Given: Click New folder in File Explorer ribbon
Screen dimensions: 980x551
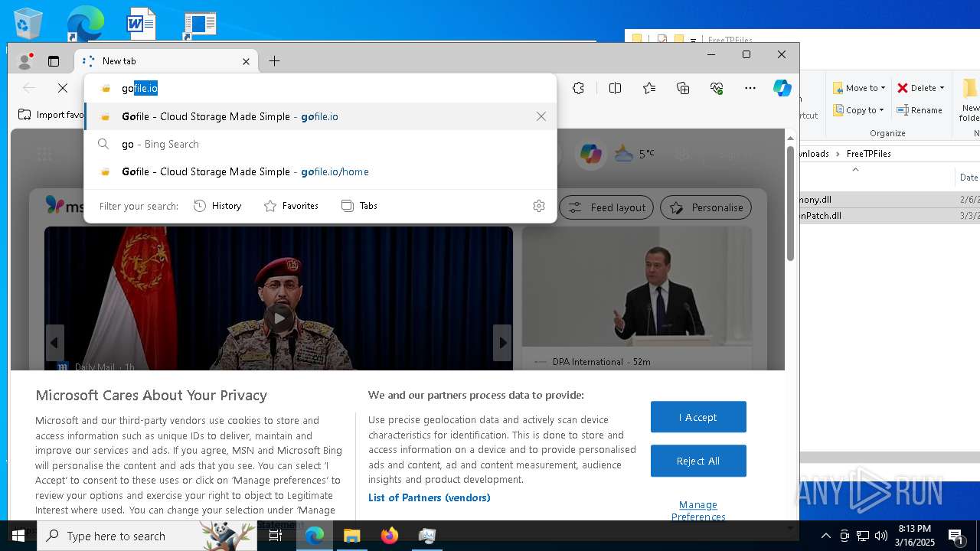Looking at the screenshot, I should (969, 99).
